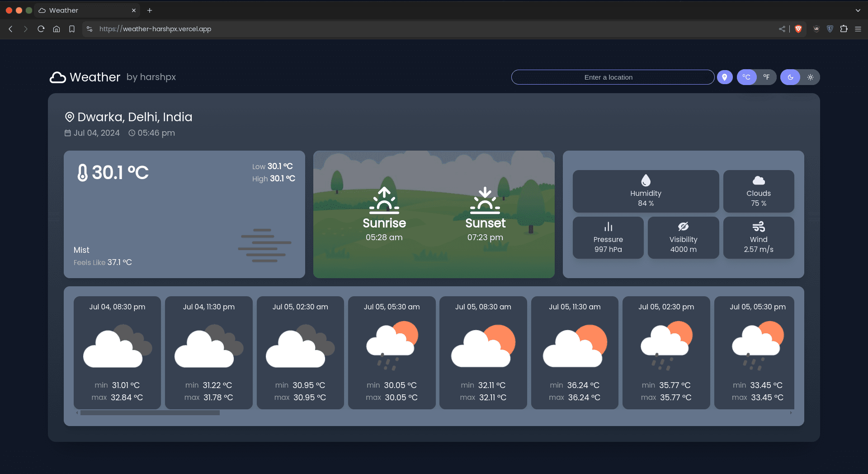Click the Weather cloud logo

(58, 77)
